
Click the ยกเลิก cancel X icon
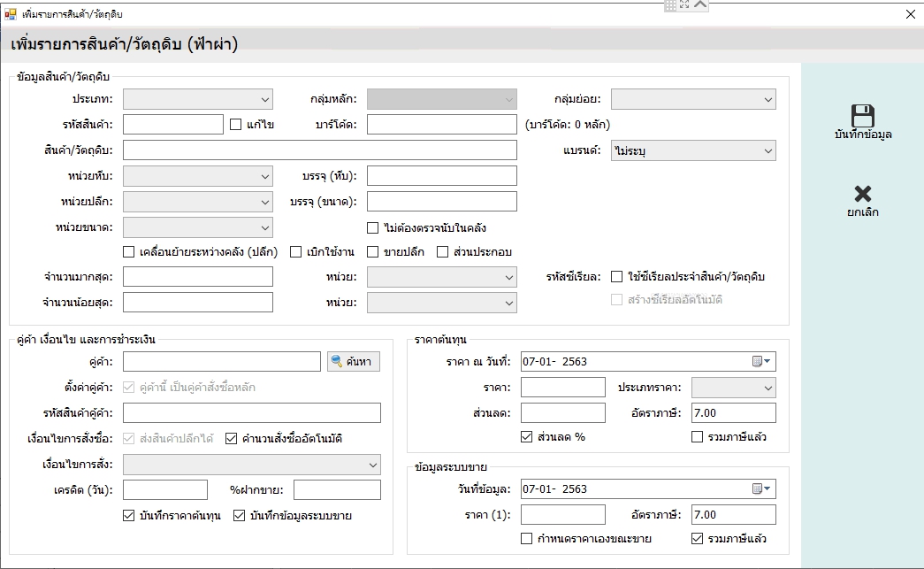click(x=863, y=194)
